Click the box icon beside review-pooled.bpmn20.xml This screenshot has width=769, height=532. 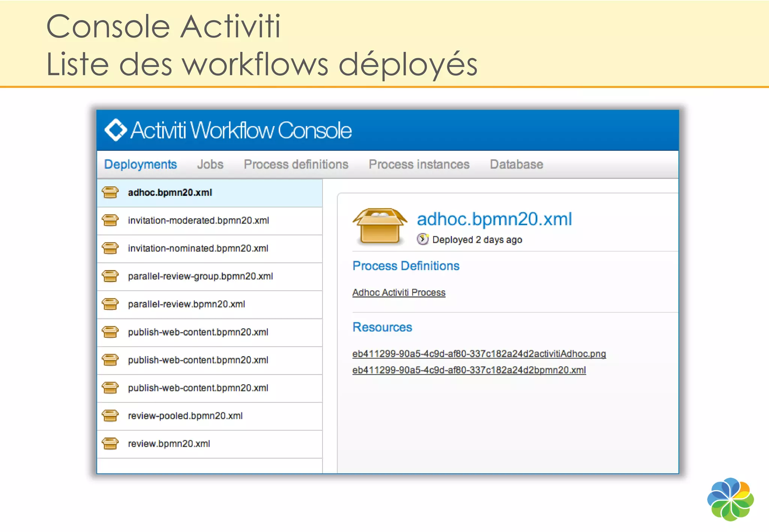[110, 416]
